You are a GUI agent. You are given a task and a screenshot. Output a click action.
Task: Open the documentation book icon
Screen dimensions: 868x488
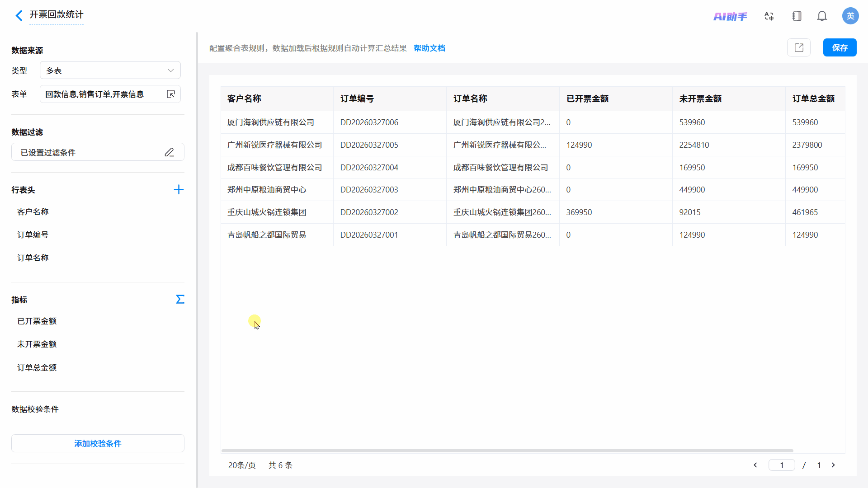pos(797,16)
